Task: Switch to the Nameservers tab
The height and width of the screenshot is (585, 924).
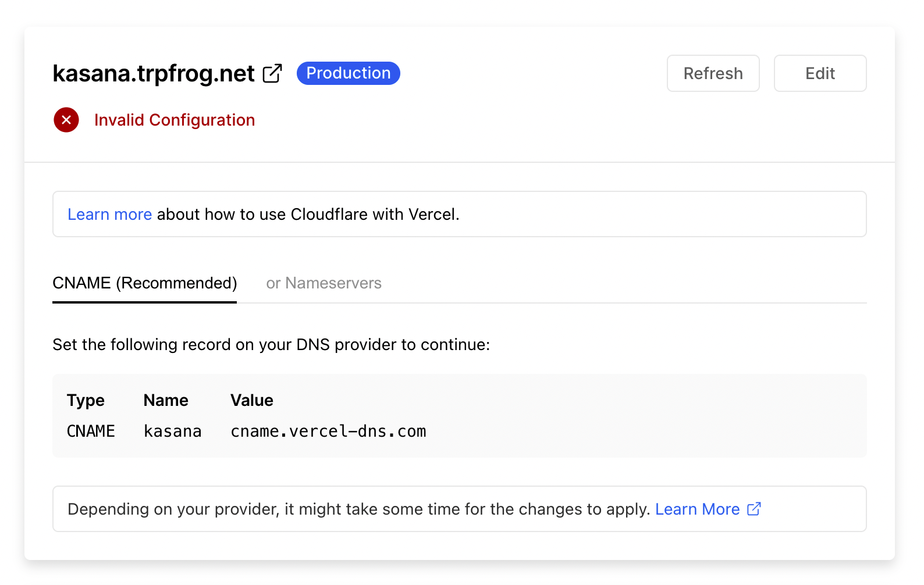Action: [x=324, y=283]
